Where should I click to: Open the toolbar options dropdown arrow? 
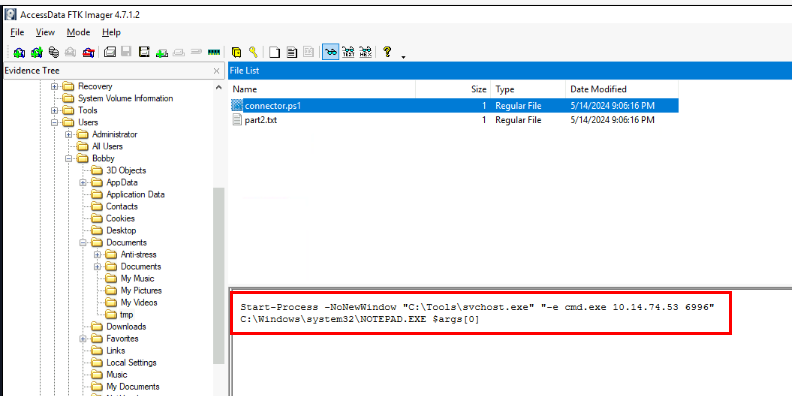(x=403, y=57)
